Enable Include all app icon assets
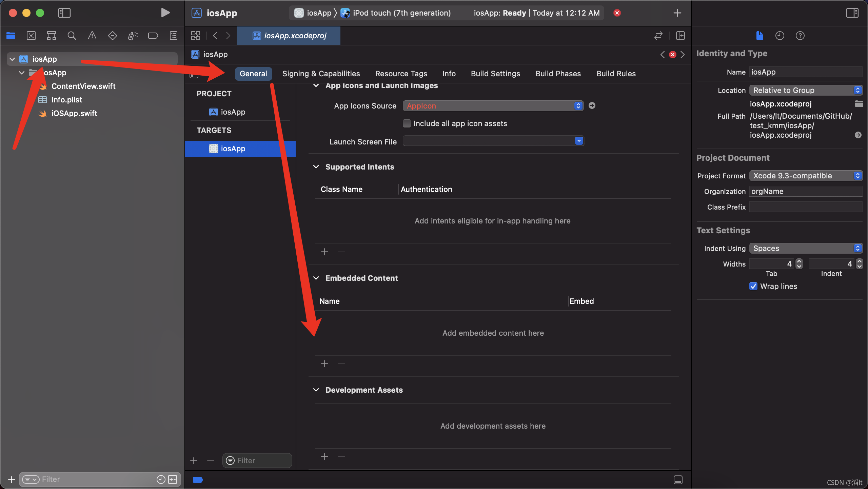Screen dimensions: 868x489 (407, 123)
